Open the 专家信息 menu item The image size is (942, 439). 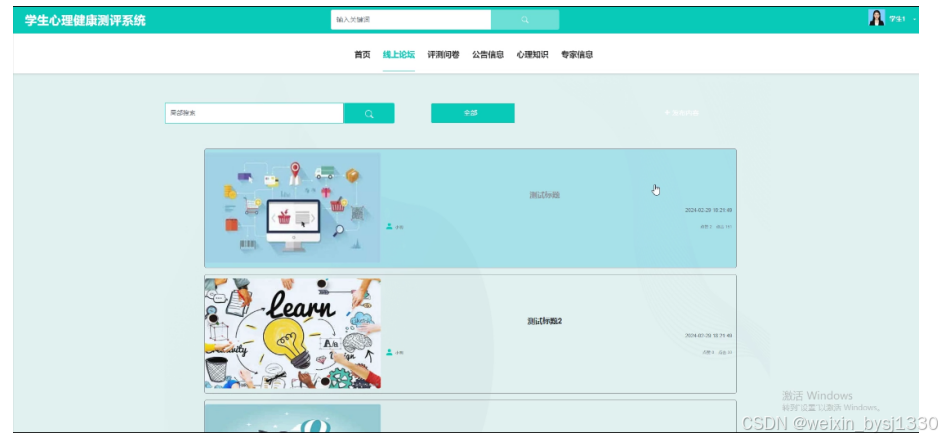pos(577,55)
